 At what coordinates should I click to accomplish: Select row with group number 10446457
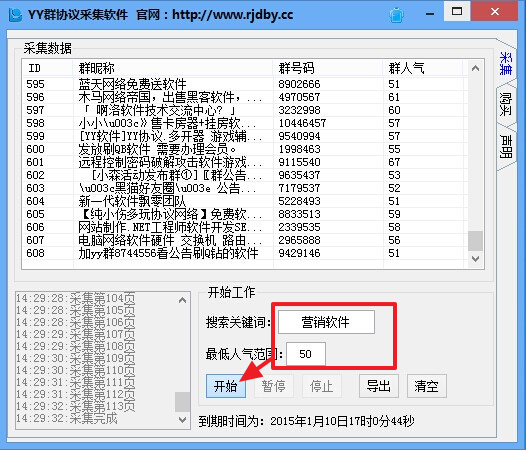pos(245,123)
